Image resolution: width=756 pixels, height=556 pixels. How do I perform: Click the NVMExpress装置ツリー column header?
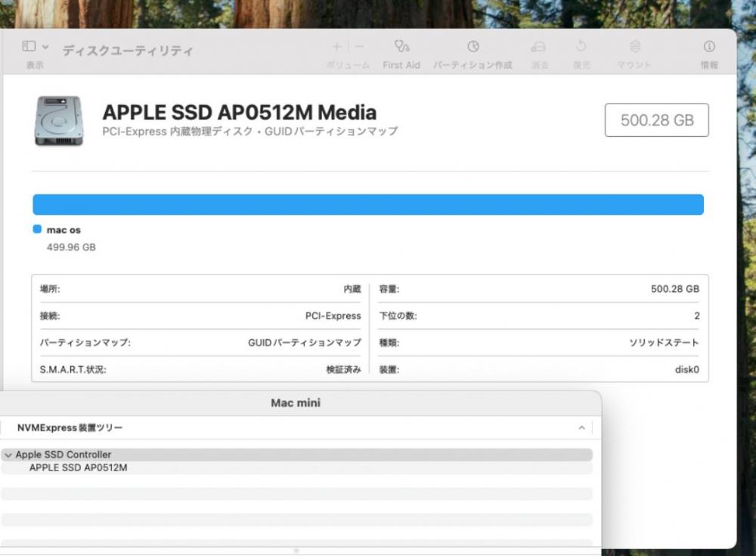coord(70,427)
